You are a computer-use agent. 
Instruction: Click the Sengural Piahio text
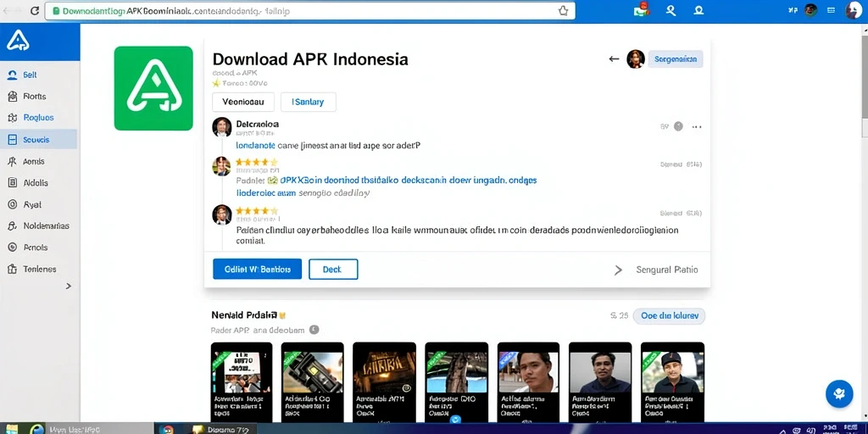pyautogui.click(x=667, y=270)
